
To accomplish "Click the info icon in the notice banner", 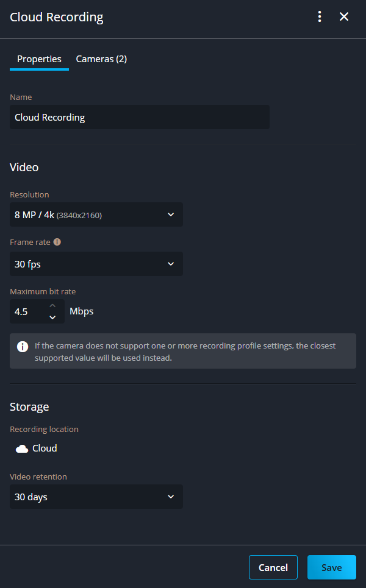I will click(23, 347).
